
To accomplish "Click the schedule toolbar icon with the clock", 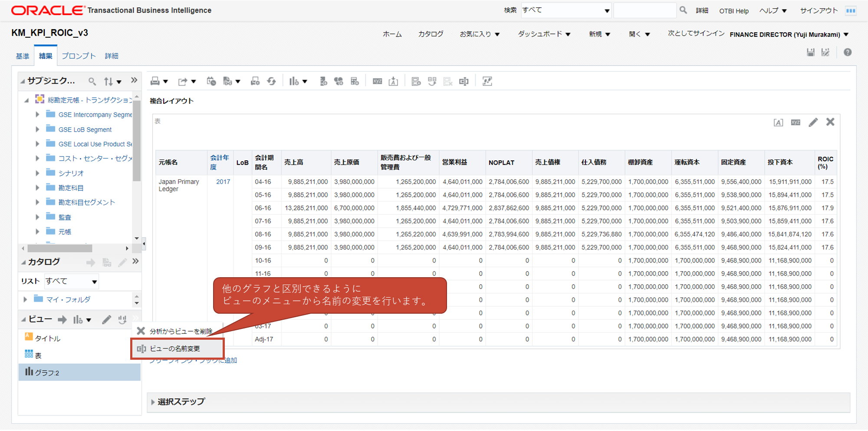I will [x=211, y=81].
